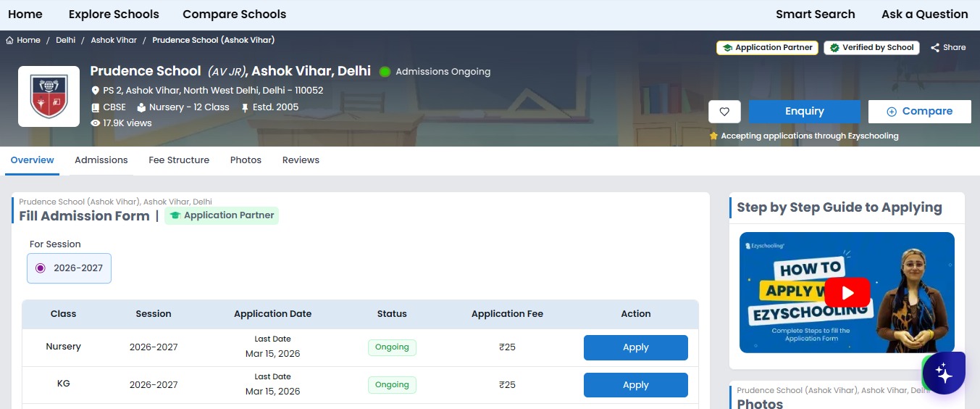Click 'Nursery - 12 Class' text

(x=189, y=107)
